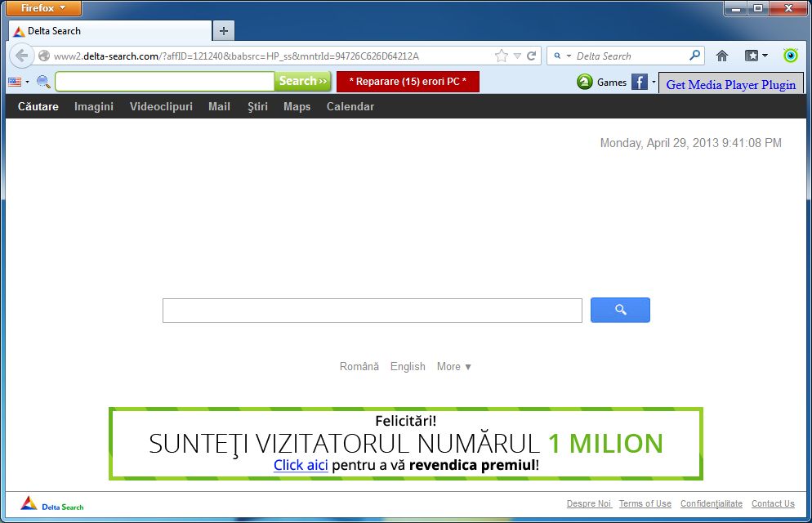This screenshot has height=523, width=812.
Task: Open the Maps navigation item
Action: coord(297,106)
